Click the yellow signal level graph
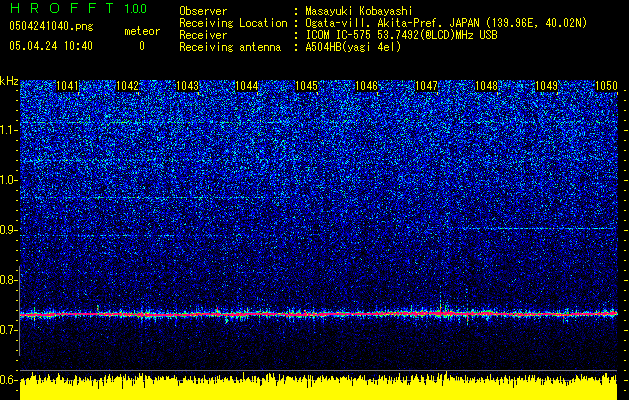629x400 pixels. click(319, 388)
